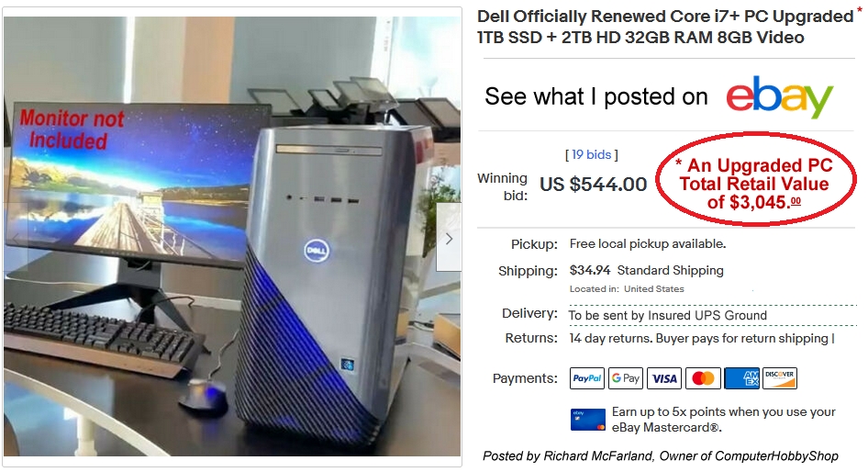Screen dimensions: 868x472
Task: Click the Upgraded PC retail value badge
Action: [x=756, y=179]
